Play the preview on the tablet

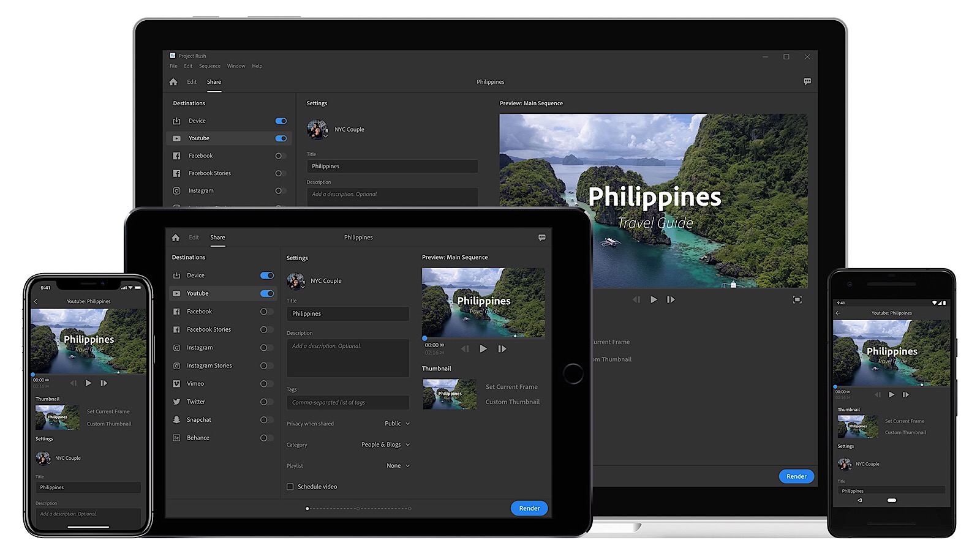[483, 348]
